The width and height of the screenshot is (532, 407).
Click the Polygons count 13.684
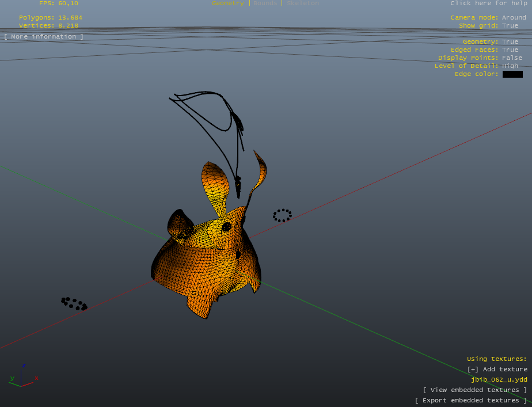[x=70, y=18]
